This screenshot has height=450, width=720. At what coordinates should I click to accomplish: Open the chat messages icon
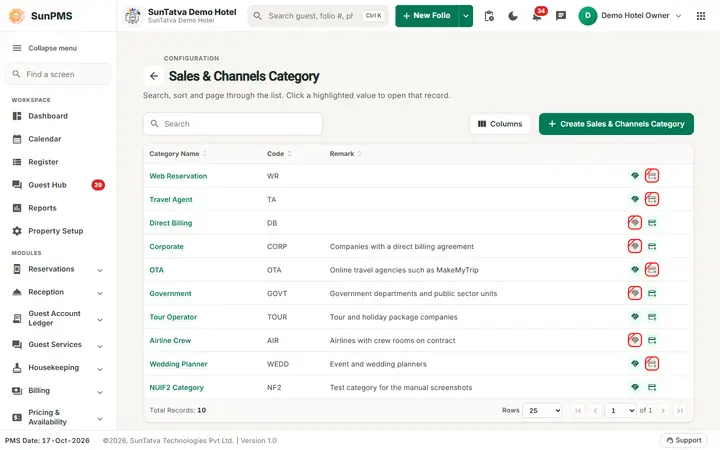coord(561,16)
